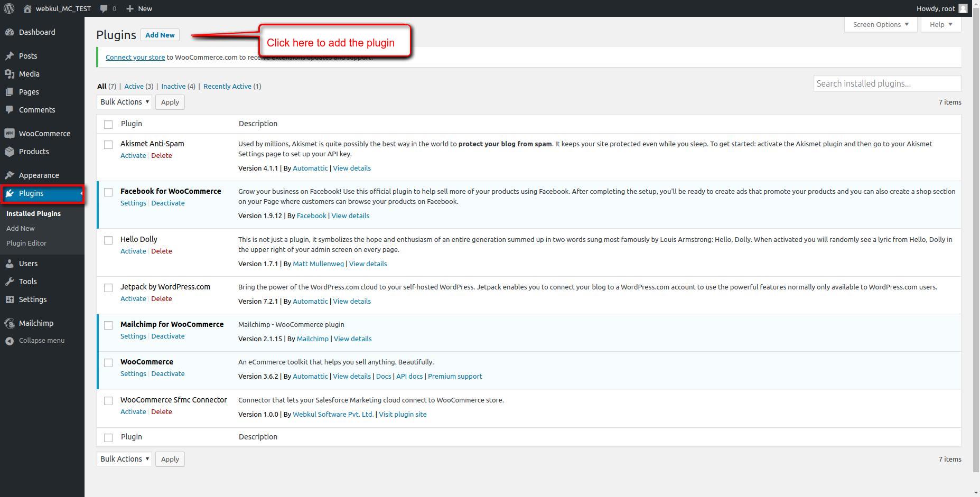Screen dimensions: 980x497
Task: Expand the Screen Options panel
Action: (880, 24)
